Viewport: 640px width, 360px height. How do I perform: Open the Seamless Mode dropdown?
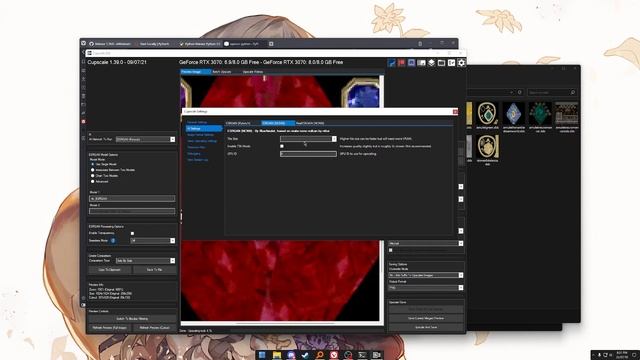pyautogui.click(x=153, y=241)
